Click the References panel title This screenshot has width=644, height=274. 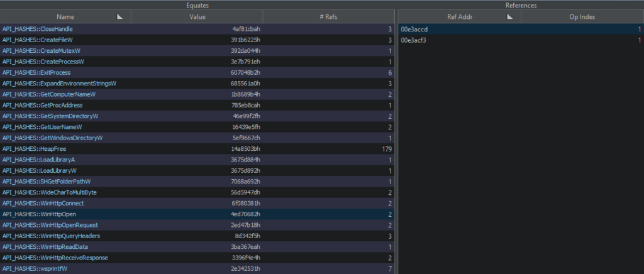click(521, 5)
